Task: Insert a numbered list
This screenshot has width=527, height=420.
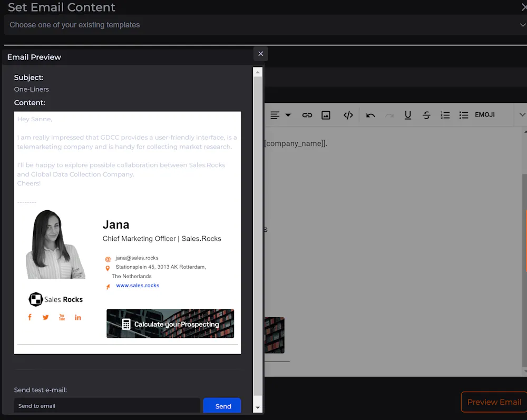Action: tap(445, 115)
